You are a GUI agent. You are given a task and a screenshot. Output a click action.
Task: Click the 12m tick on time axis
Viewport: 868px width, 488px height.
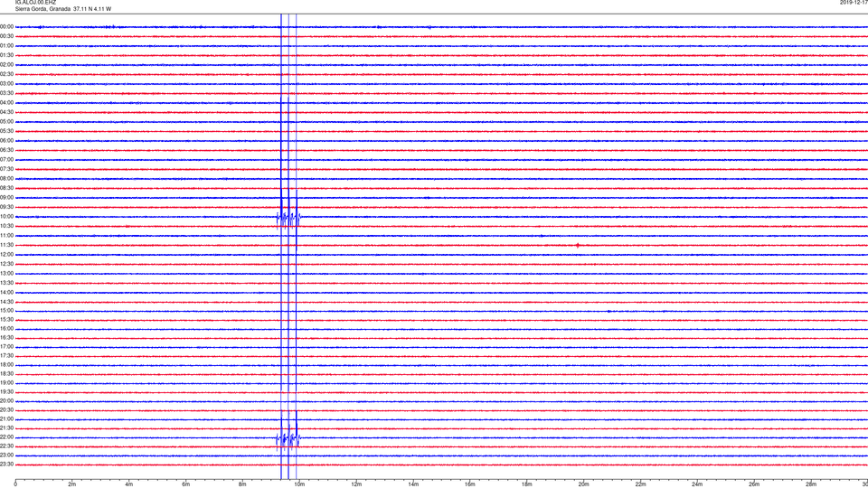(356, 484)
